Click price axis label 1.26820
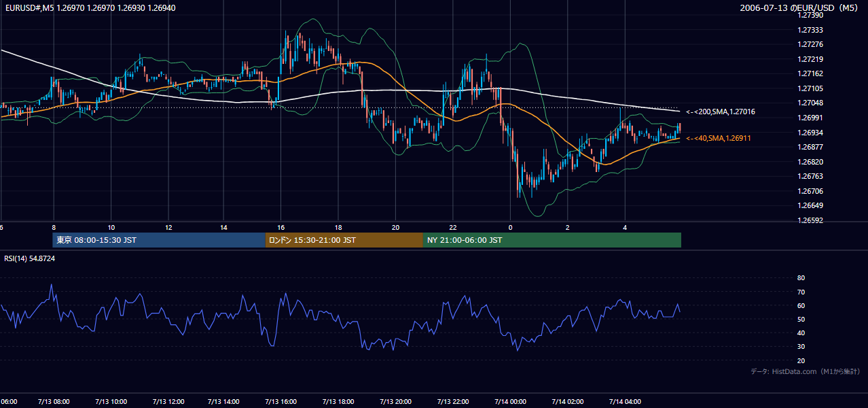The image size is (868, 408). coord(811,162)
